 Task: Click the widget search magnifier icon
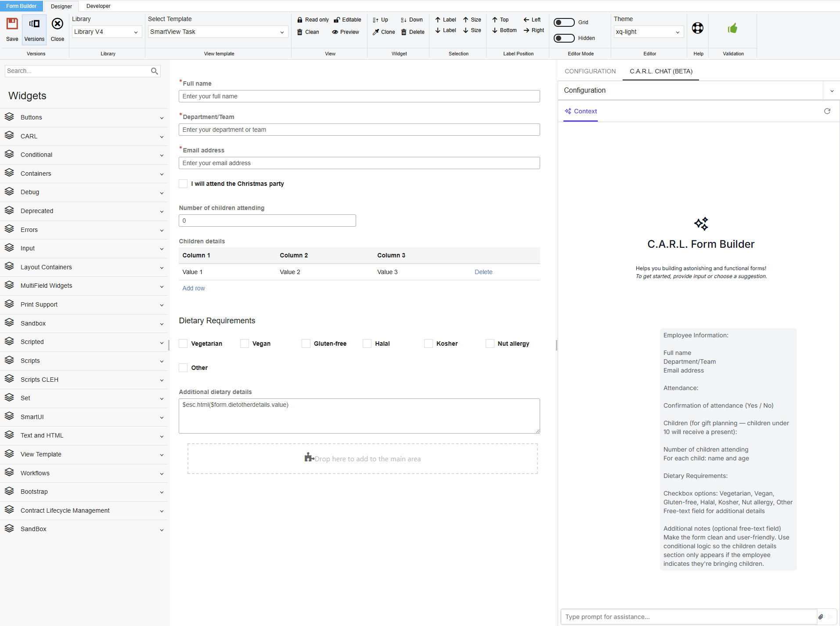pyautogui.click(x=154, y=71)
